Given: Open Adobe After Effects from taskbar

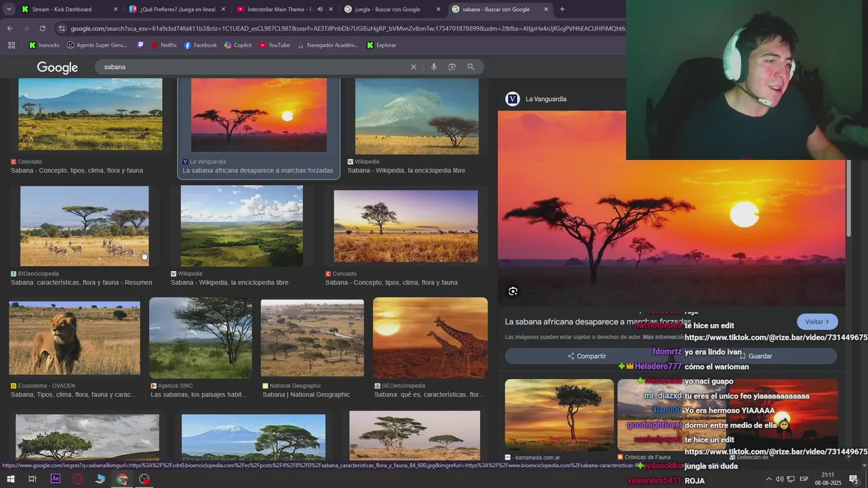Looking at the screenshot, I should click(x=56, y=479).
